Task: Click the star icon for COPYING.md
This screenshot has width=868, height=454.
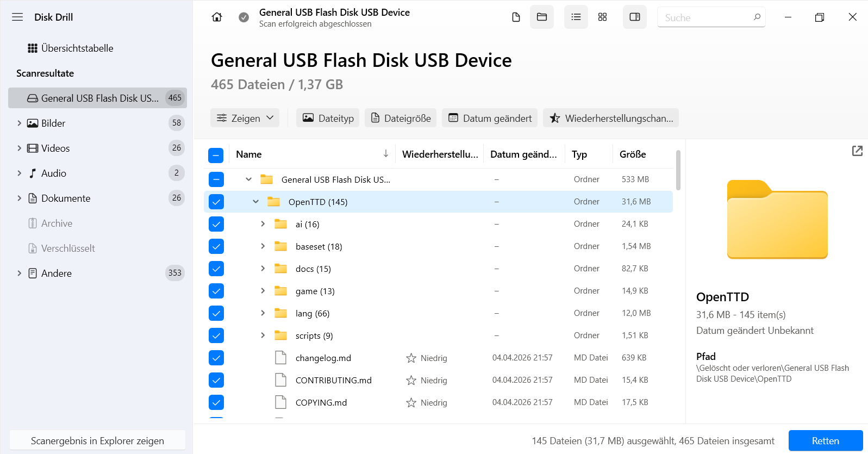Action: pos(411,402)
